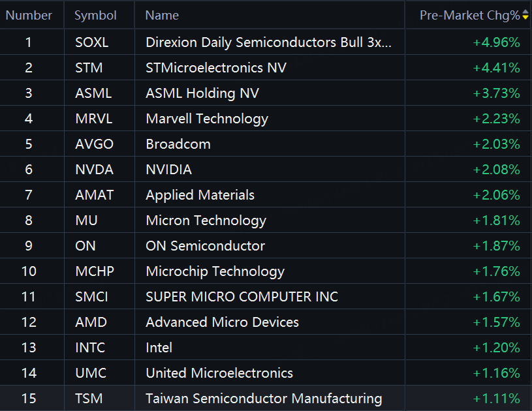The height and width of the screenshot is (411, 532).
Task: Select the INTC ticker symbol
Action: click(90, 348)
